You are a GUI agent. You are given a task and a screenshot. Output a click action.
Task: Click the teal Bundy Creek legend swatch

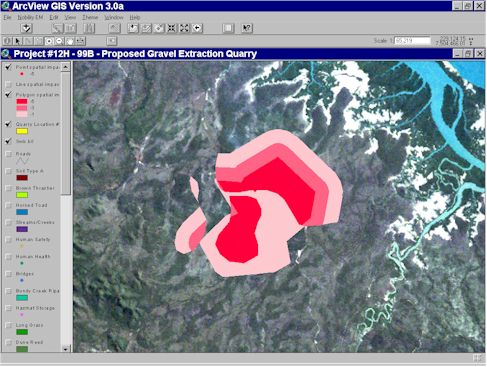click(x=22, y=298)
